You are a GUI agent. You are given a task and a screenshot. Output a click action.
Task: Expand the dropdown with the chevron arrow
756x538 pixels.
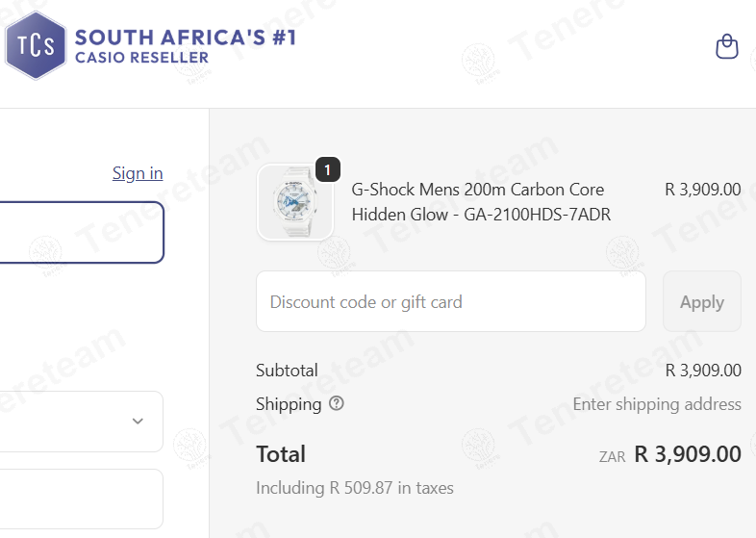(138, 422)
